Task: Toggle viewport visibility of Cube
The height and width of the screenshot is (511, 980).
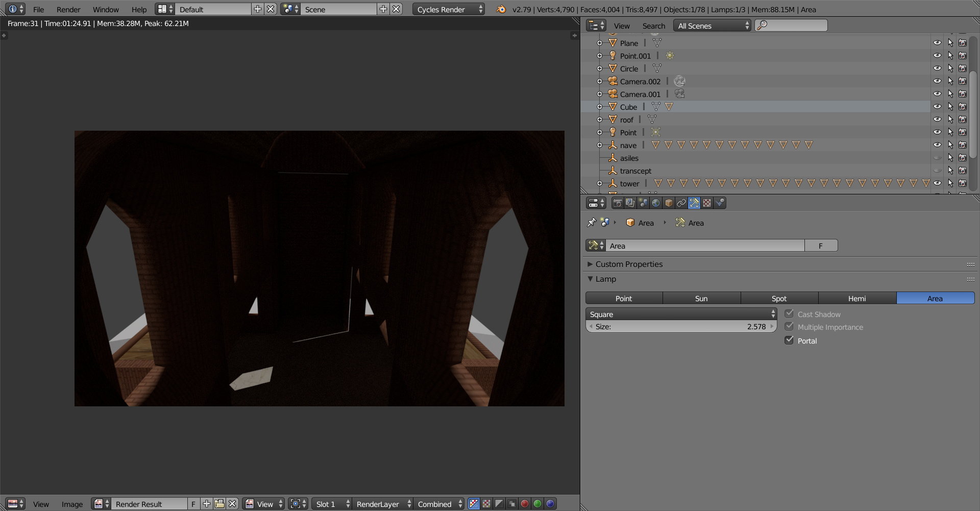Action: pyautogui.click(x=937, y=107)
